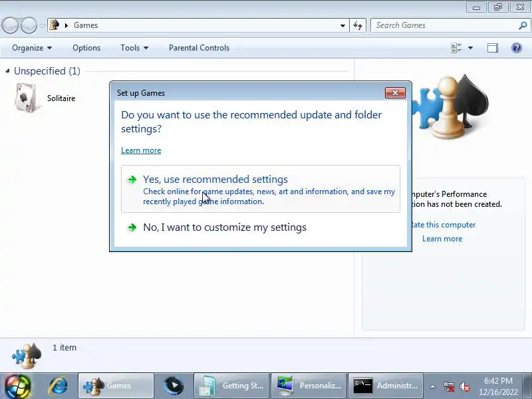
Task: Choose Yes, use recommended settings
Action: tap(260, 189)
